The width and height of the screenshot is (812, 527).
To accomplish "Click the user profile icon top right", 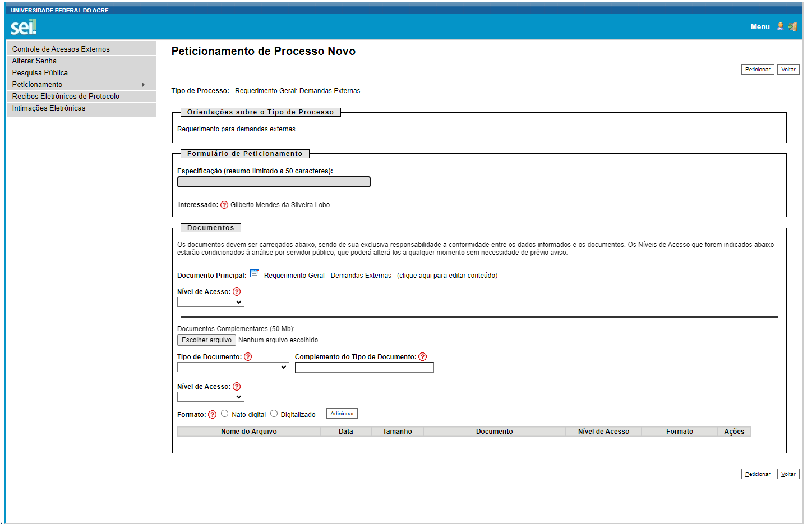I will [780, 26].
